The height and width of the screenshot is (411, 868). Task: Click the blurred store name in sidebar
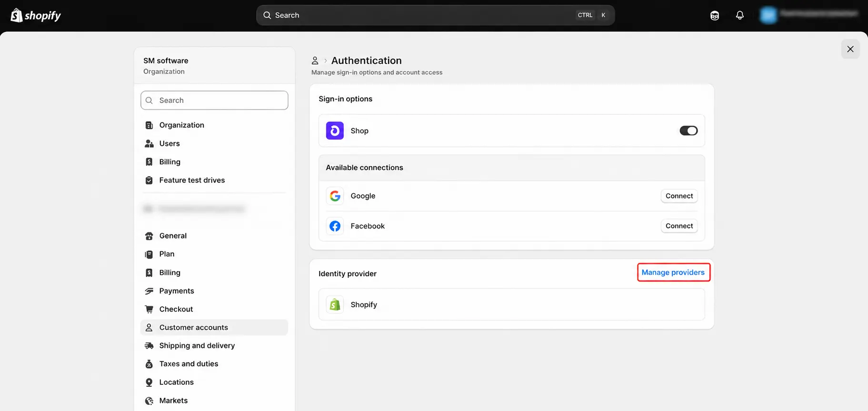pos(194,209)
